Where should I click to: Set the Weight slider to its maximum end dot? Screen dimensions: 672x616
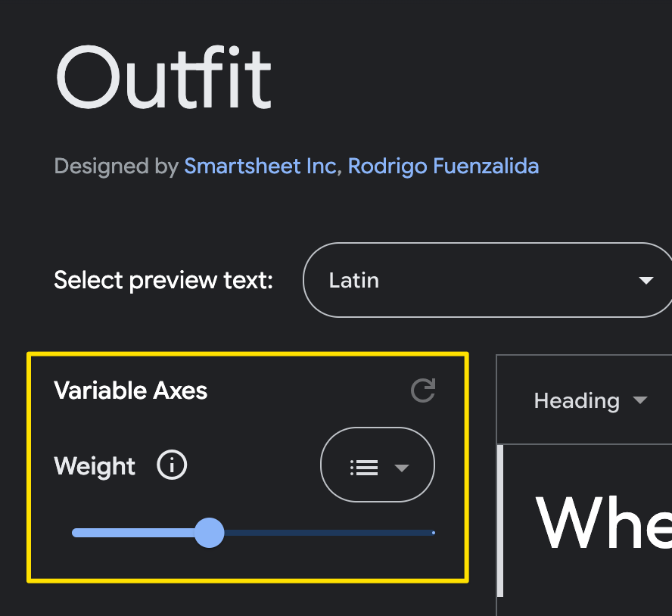point(434,533)
